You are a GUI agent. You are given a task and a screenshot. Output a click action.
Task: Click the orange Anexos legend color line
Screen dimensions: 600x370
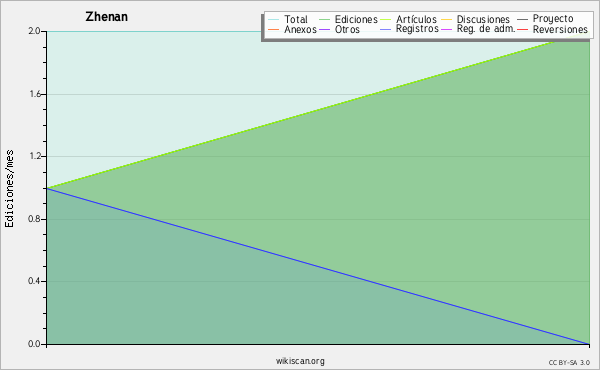pos(274,29)
